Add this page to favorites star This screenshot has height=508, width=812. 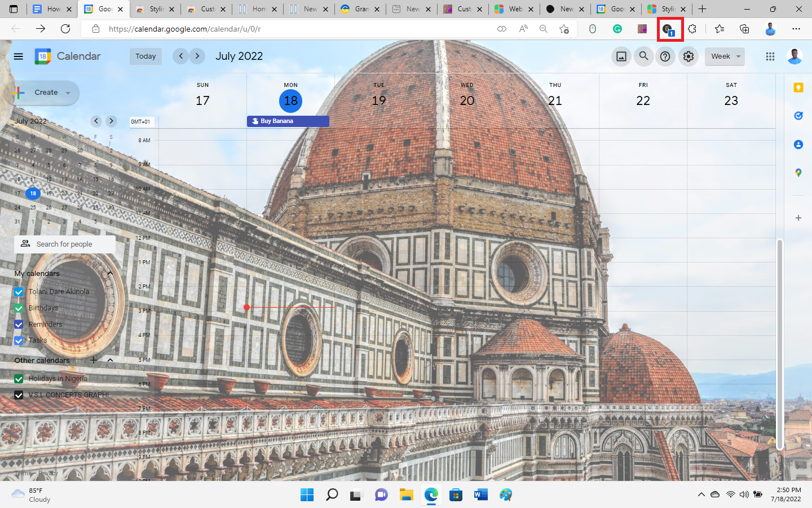click(x=564, y=29)
